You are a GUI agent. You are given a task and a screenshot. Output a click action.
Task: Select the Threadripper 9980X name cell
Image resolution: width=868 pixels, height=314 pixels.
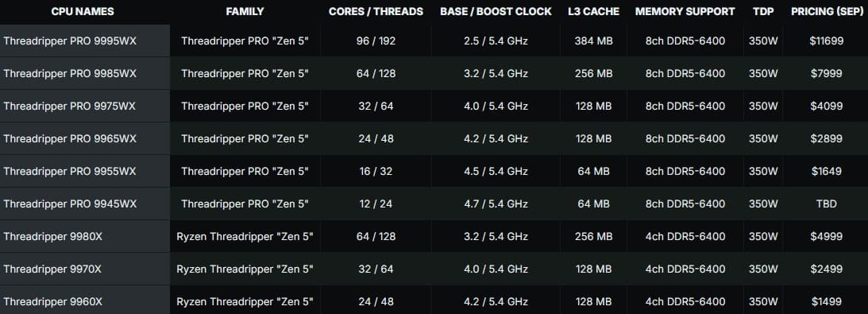point(85,236)
